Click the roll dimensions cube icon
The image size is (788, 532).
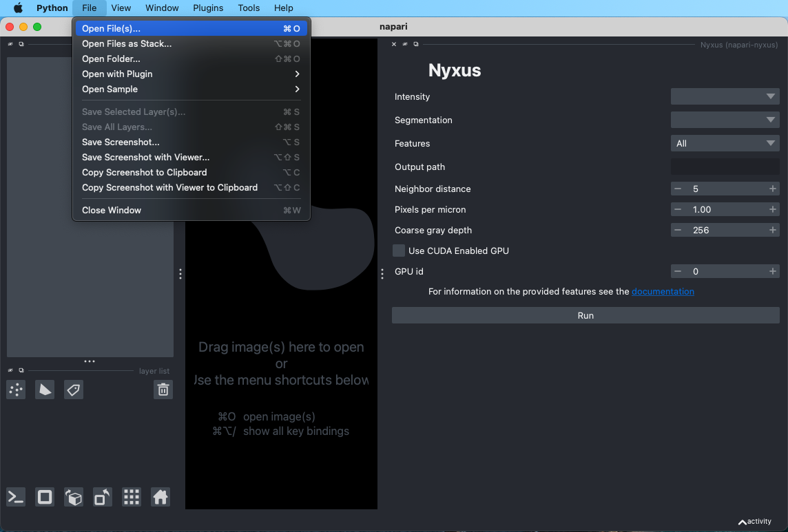[74, 498]
